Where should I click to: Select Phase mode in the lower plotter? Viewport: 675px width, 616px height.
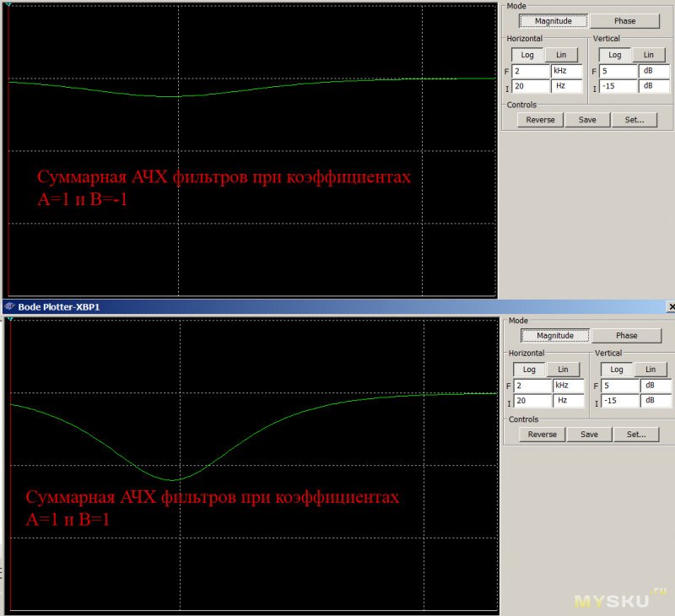tap(626, 335)
